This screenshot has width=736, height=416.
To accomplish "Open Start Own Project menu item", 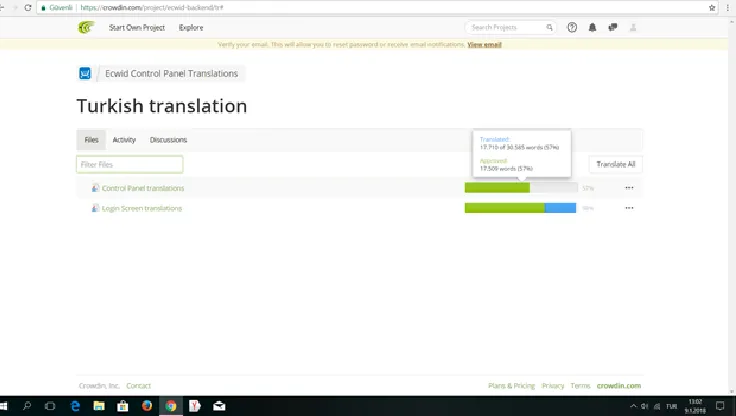I will coord(137,28).
